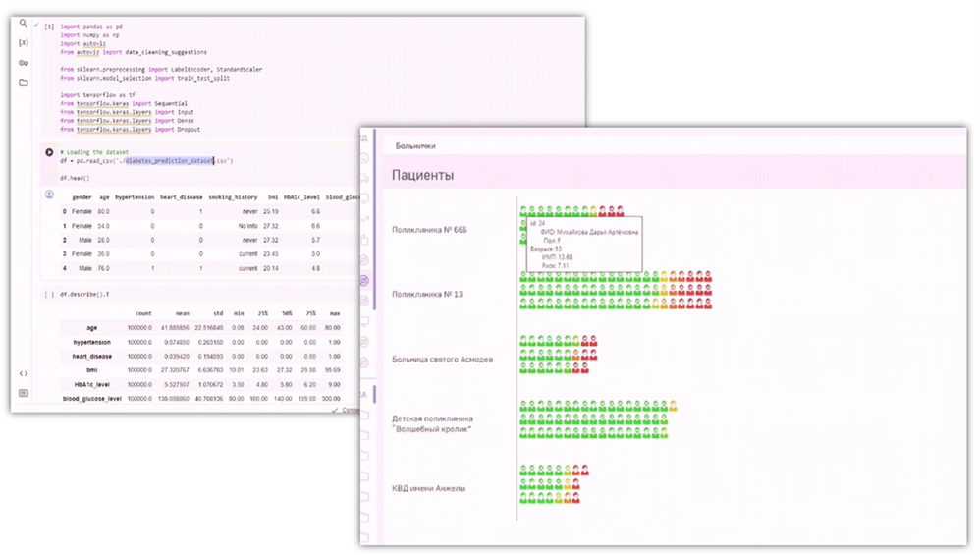Click the age value 76.0 in row 4
The height and width of the screenshot is (557, 980).
point(103,269)
